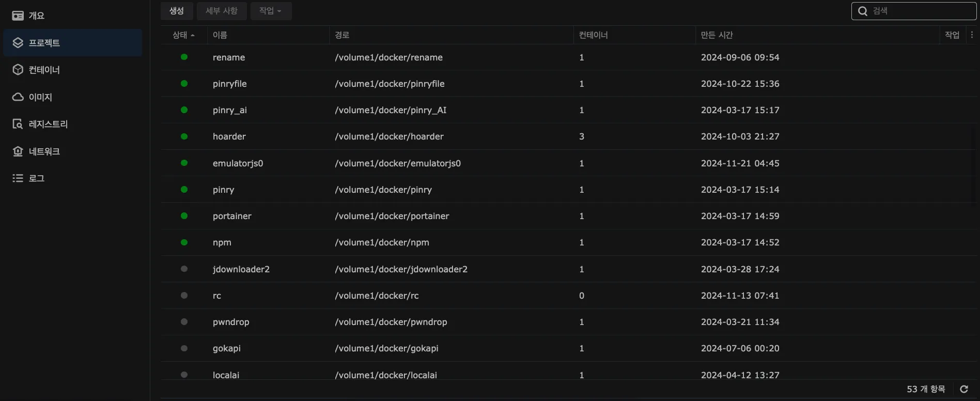Screen dimensions: 980x401
Task: Click the 이름 name column header
Action: [x=220, y=35]
